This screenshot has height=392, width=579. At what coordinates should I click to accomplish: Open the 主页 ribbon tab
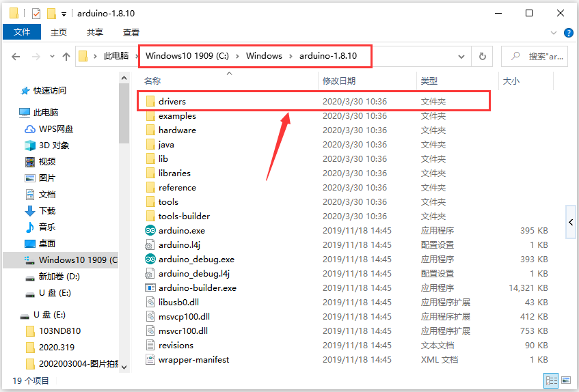(x=59, y=33)
